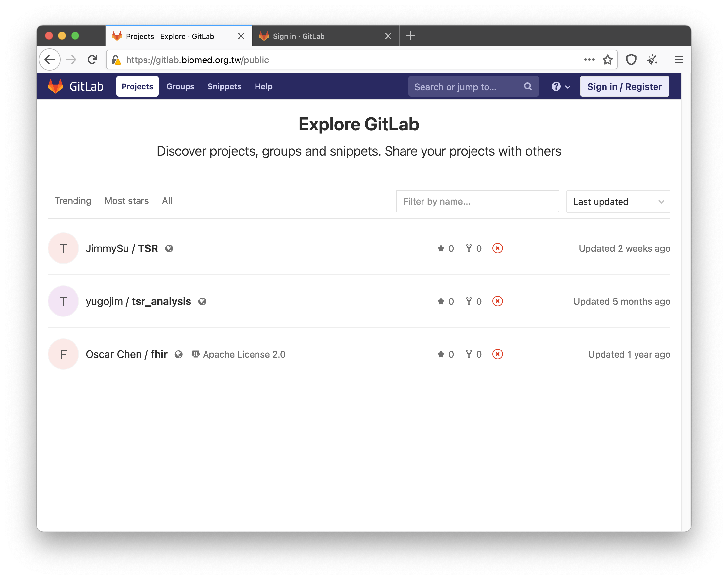This screenshot has width=728, height=580.
Task: Click the public globe icon next to tsr_analysis
Action: tap(202, 301)
